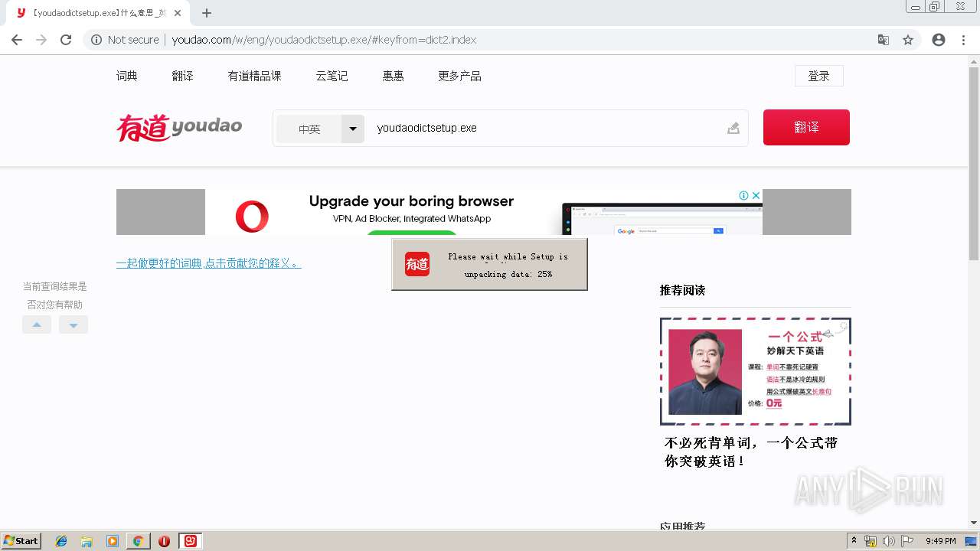Screen dimensions: 980x551
Task: Open the handwriting input icon in search box
Action: pyautogui.click(x=733, y=128)
